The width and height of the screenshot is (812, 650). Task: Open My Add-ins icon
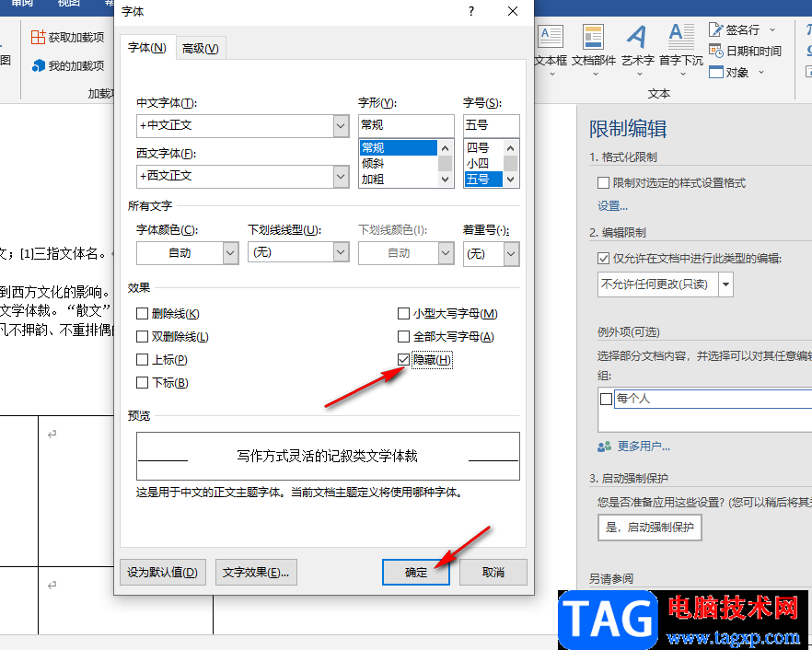pos(39,65)
